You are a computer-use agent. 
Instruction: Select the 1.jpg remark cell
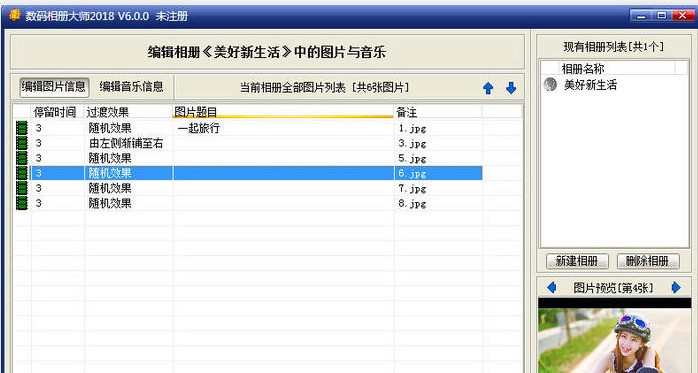(x=412, y=129)
